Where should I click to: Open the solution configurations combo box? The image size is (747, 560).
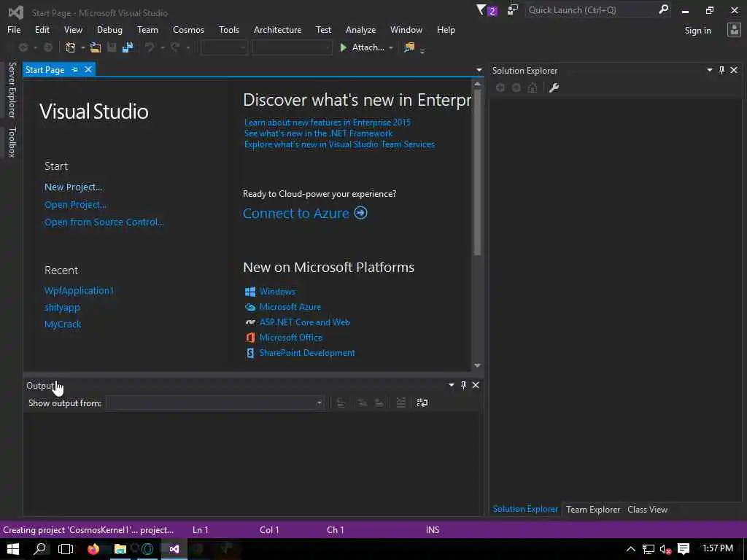[x=224, y=47]
